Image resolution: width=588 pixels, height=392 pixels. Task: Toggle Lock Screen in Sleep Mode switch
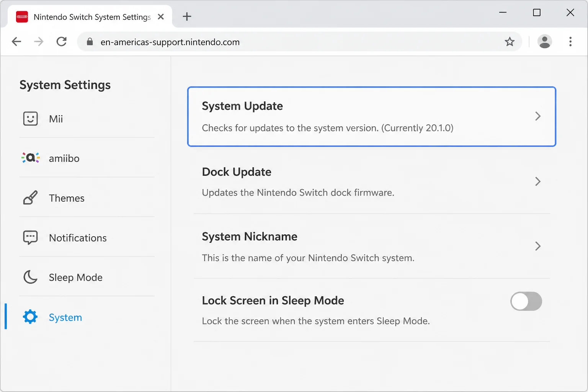[x=526, y=301]
